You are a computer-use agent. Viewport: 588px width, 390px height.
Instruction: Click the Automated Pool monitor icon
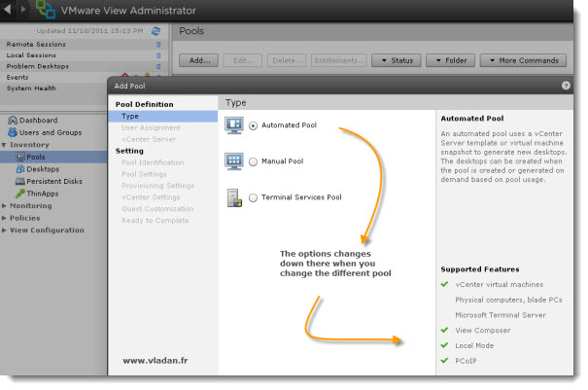pos(234,125)
